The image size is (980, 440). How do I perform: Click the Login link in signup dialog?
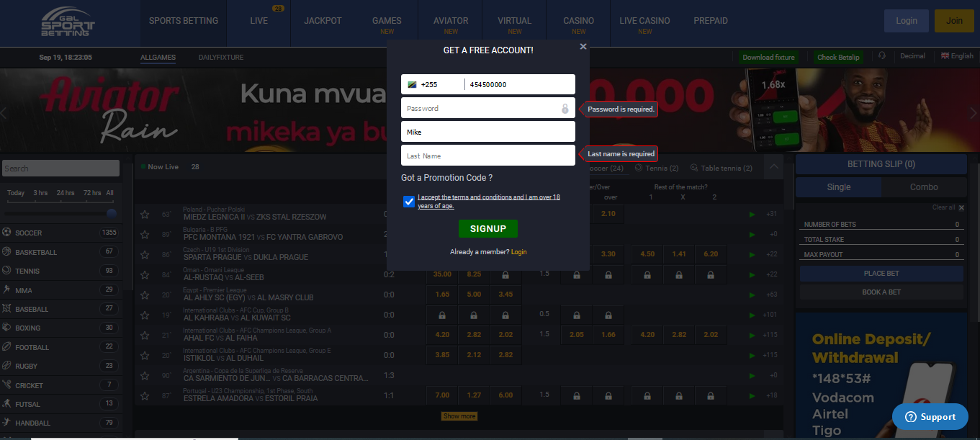(519, 252)
